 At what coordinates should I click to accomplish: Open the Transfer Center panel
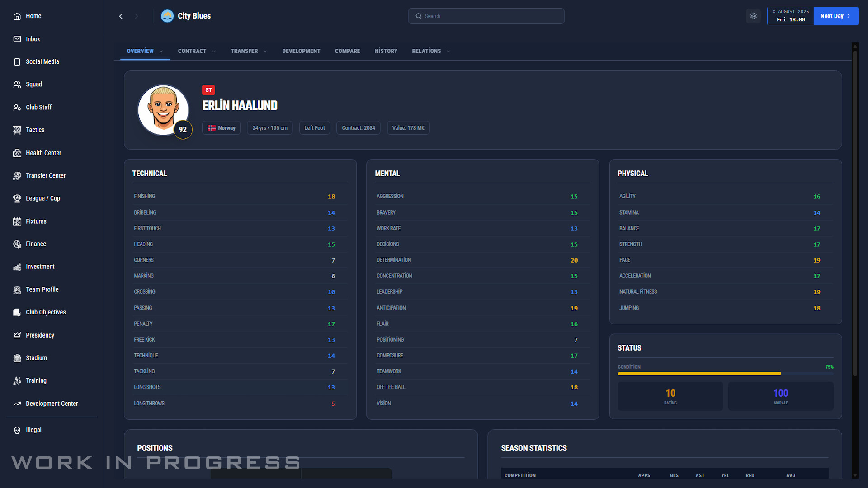click(46, 175)
